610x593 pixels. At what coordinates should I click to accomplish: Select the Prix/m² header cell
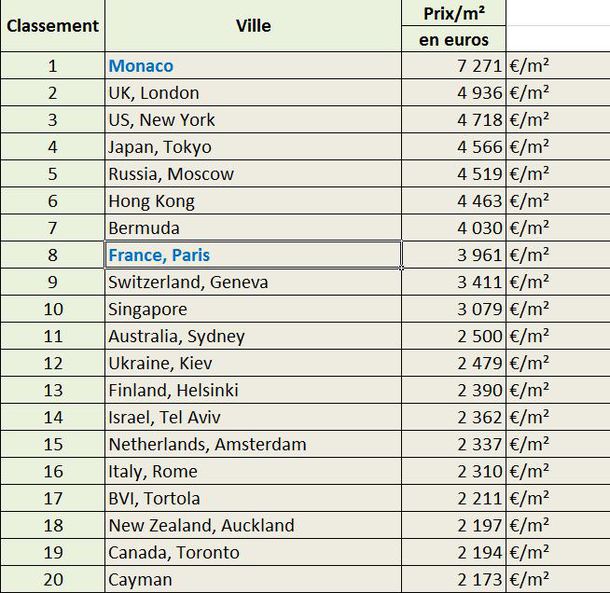[454, 13]
